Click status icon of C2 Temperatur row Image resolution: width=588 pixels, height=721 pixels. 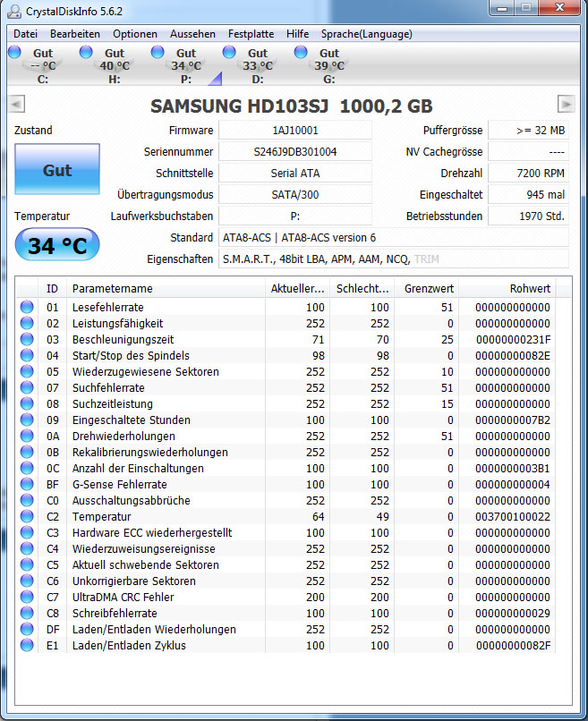point(27,516)
